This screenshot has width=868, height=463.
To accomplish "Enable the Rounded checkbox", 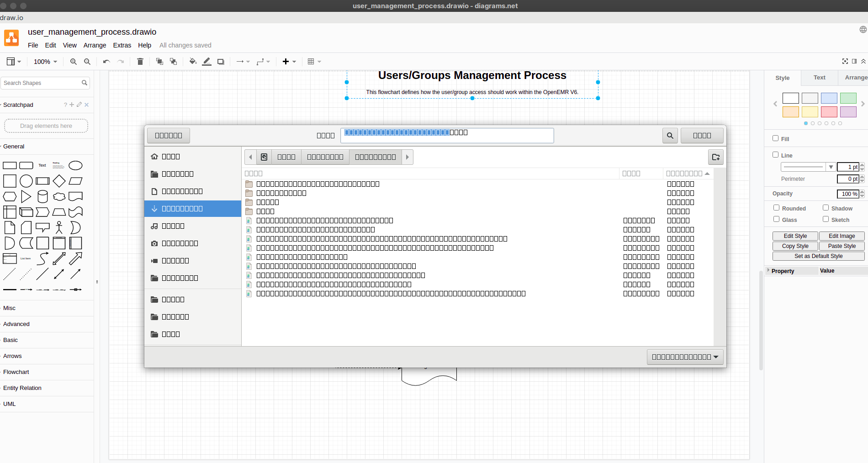I will (x=775, y=207).
